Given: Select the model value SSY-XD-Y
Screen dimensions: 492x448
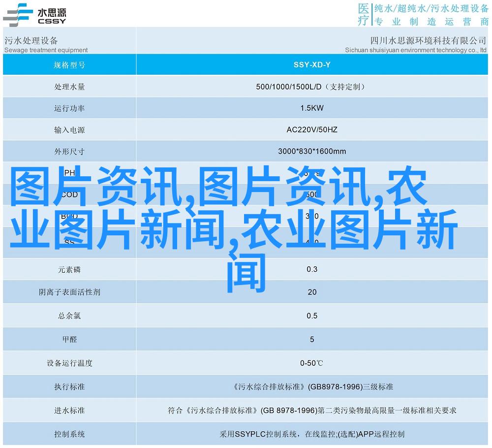Looking at the screenshot, I should [312, 64].
